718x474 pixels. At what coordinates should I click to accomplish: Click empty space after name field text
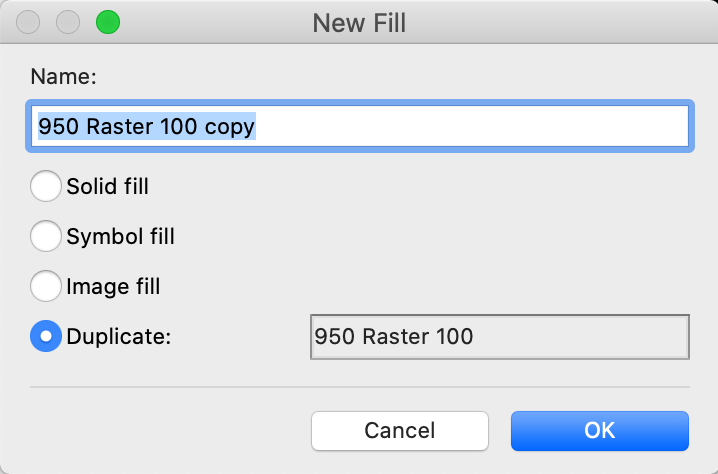(x=472, y=126)
